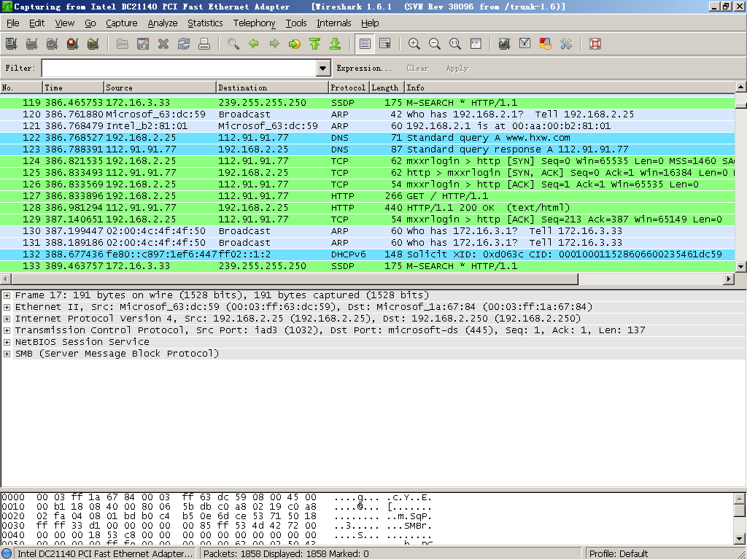This screenshot has height=560, width=747.
Task: Select packet 132 DHCPv6 Solicit
Action: point(368,254)
